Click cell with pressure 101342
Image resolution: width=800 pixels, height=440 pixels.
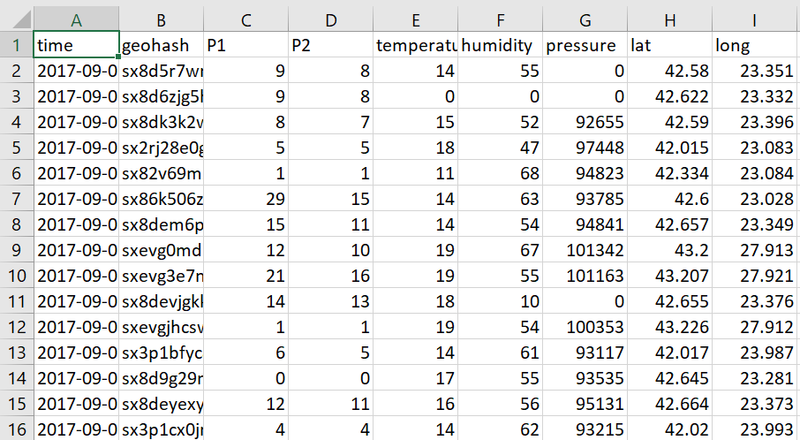point(585,250)
